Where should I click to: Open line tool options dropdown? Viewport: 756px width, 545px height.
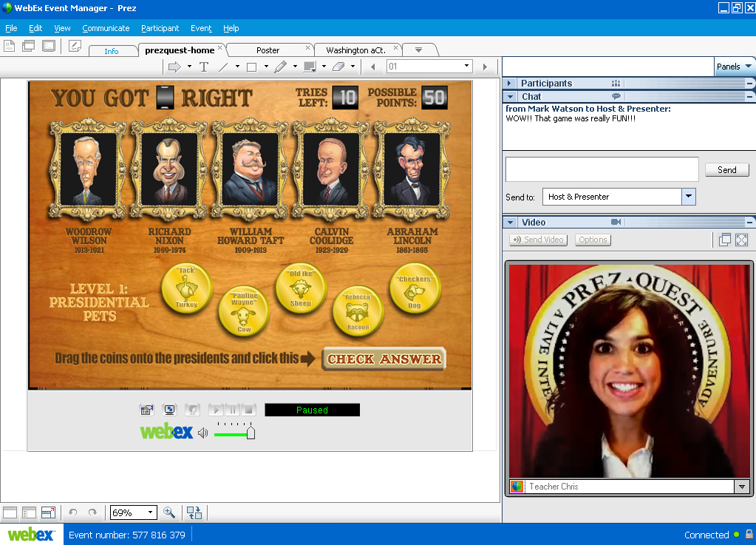click(x=238, y=67)
